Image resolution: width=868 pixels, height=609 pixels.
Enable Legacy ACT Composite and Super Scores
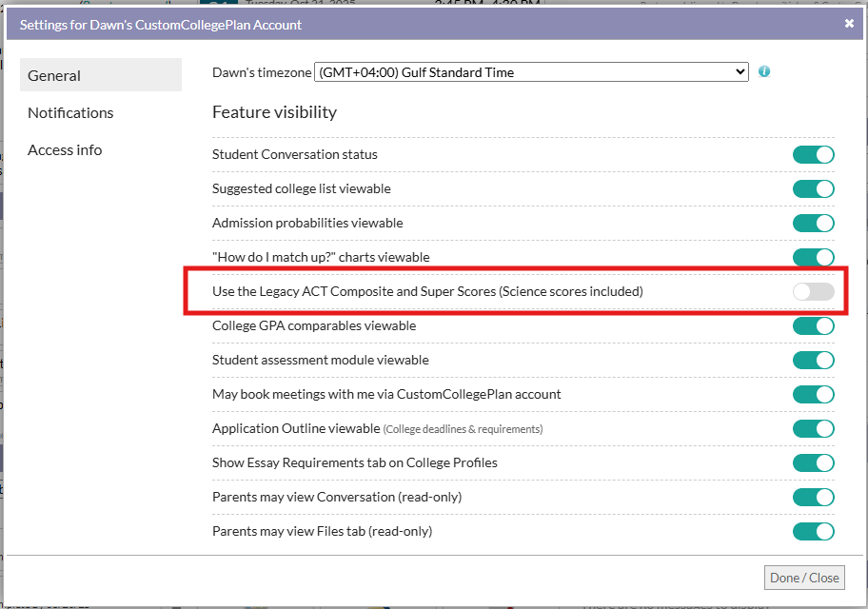[813, 292]
